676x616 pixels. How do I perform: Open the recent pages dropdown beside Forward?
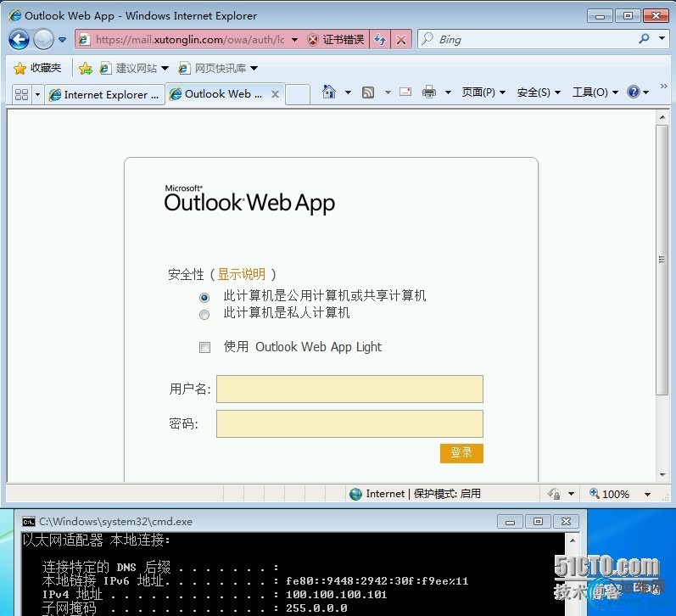(63, 40)
